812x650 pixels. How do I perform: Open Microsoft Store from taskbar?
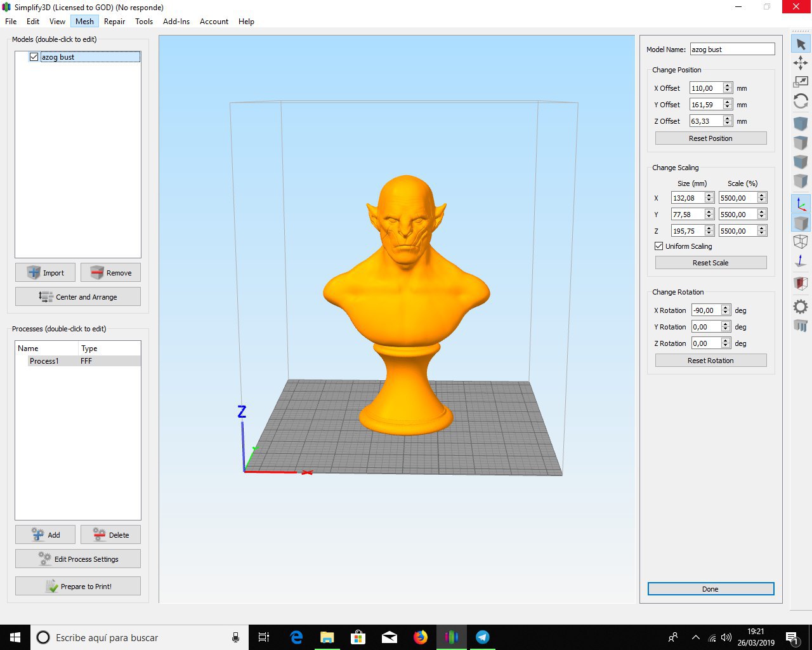coord(358,637)
